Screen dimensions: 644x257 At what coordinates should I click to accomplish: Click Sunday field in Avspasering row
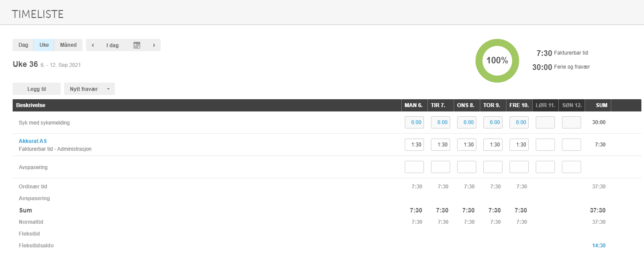(x=572, y=167)
